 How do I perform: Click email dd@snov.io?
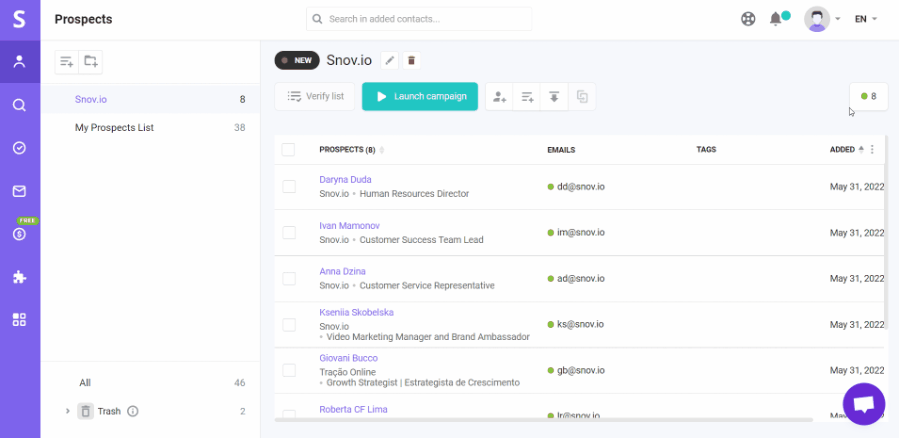pyautogui.click(x=581, y=186)
